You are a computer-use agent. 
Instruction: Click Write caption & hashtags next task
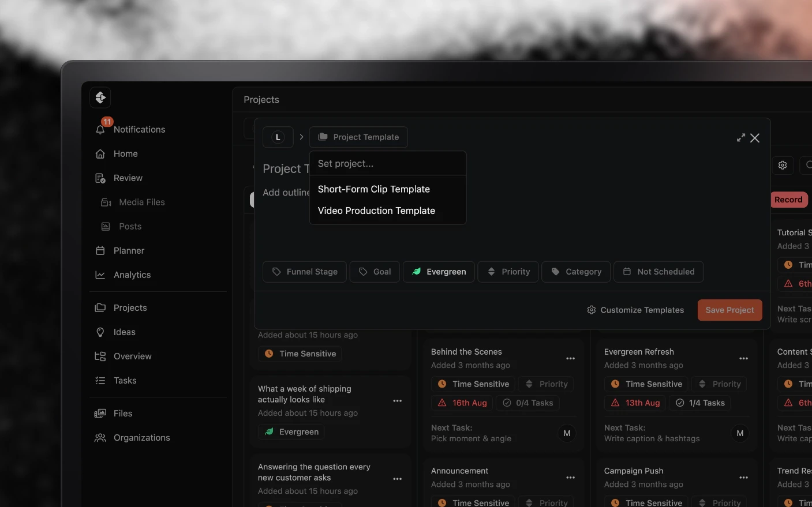[652, 439]
